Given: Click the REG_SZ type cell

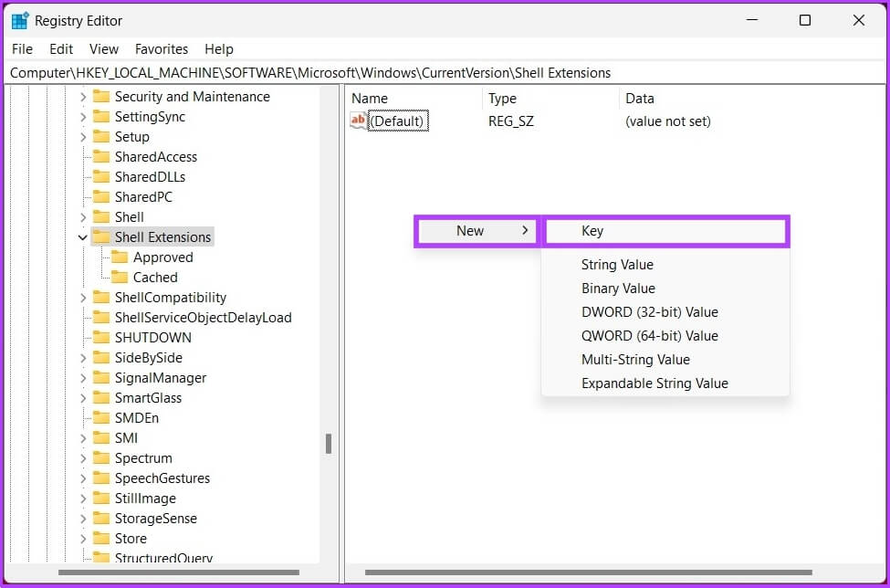Looking at the screenshot, I should pos(511,121).
